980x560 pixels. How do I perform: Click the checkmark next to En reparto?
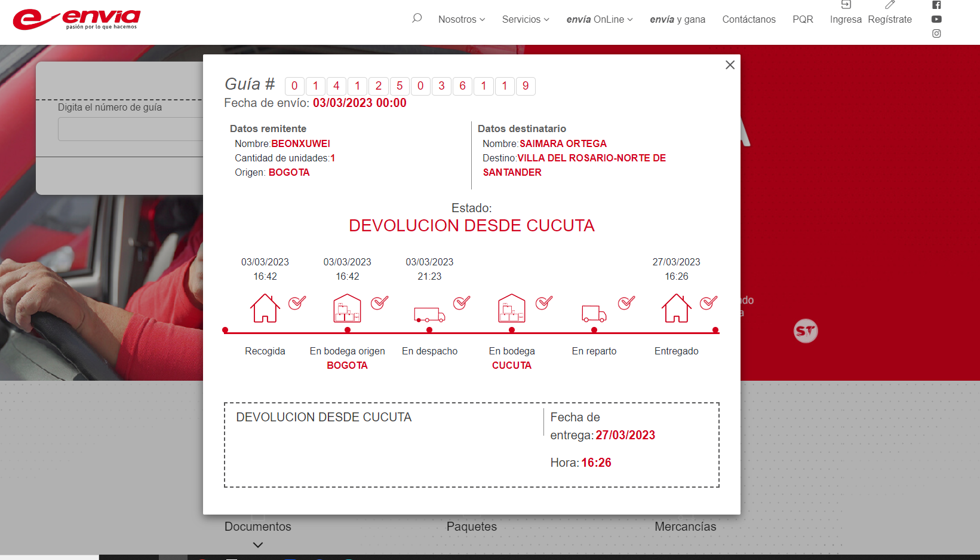[x=626, y=302]
